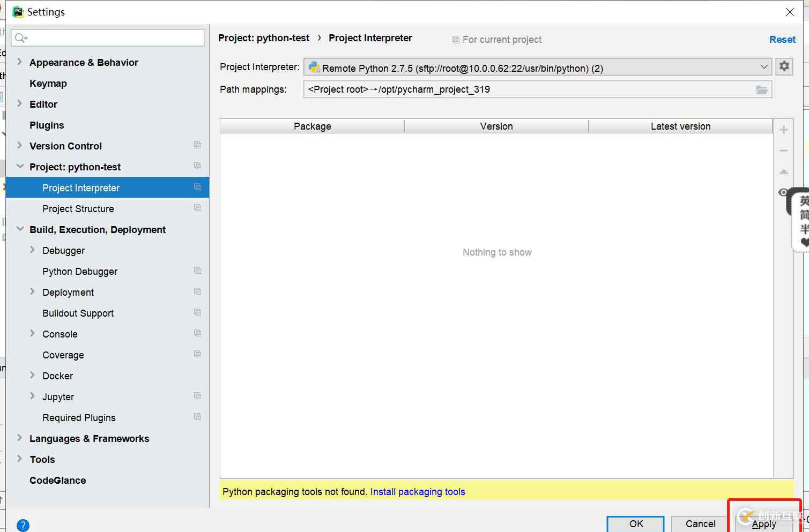
Task: Open help with the question mark icon
Action: click(23, 525)
